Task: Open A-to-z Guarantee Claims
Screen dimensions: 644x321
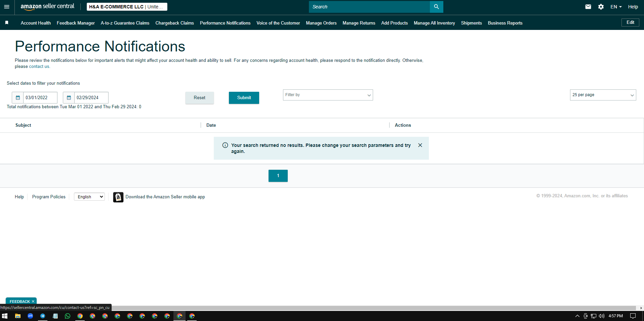Action: coord(125,23)
